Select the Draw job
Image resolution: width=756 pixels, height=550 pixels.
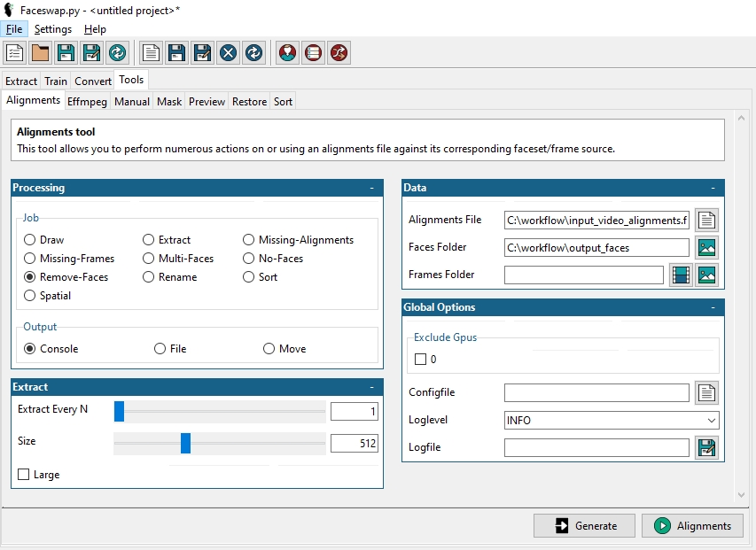tap(44, 240)
